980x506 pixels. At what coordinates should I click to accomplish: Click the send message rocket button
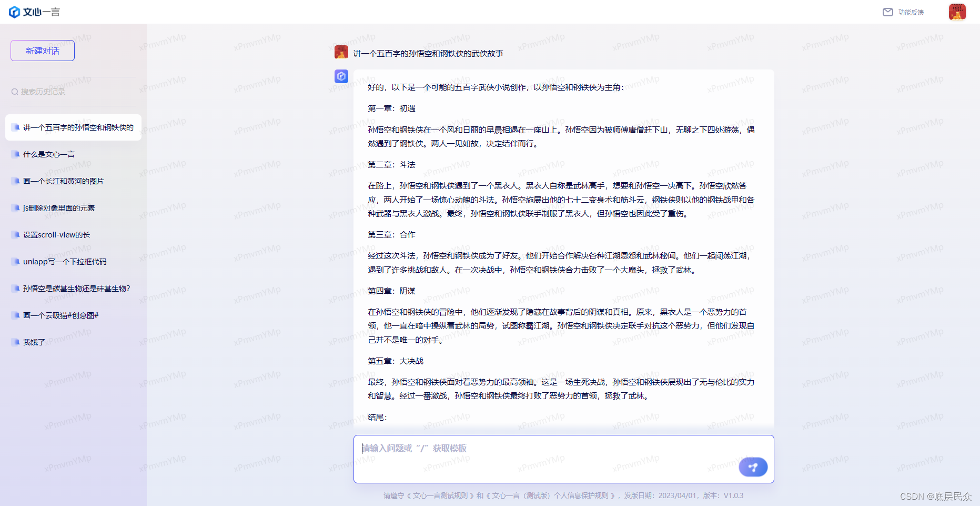tap(753, 467)
